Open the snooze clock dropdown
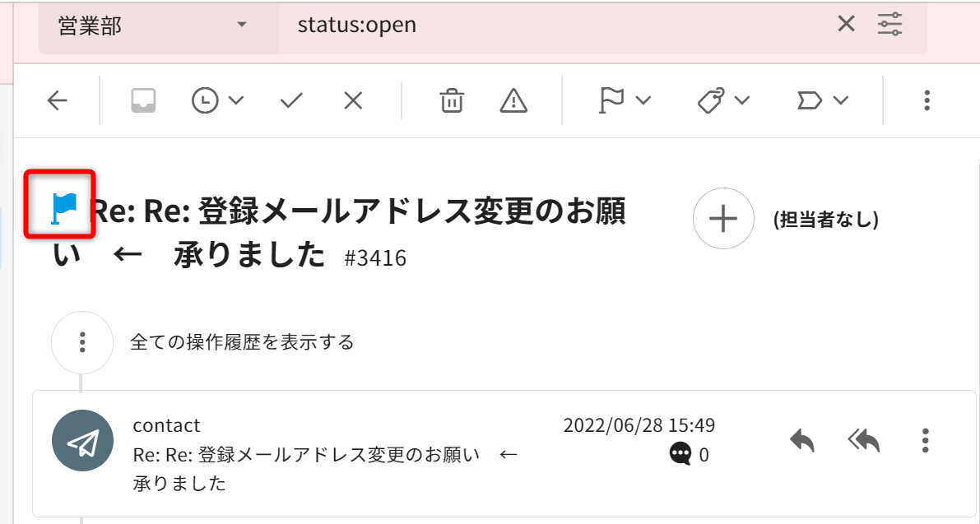 pos(217,101)
